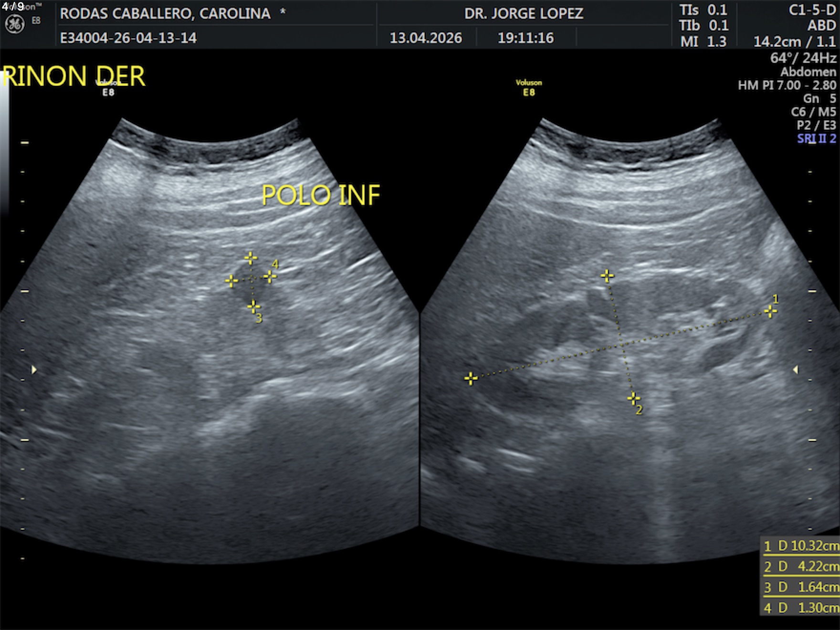840x630 pixels.
Task: Click caliper 1 endpoint beside the number 1
Action: point(770,312)
